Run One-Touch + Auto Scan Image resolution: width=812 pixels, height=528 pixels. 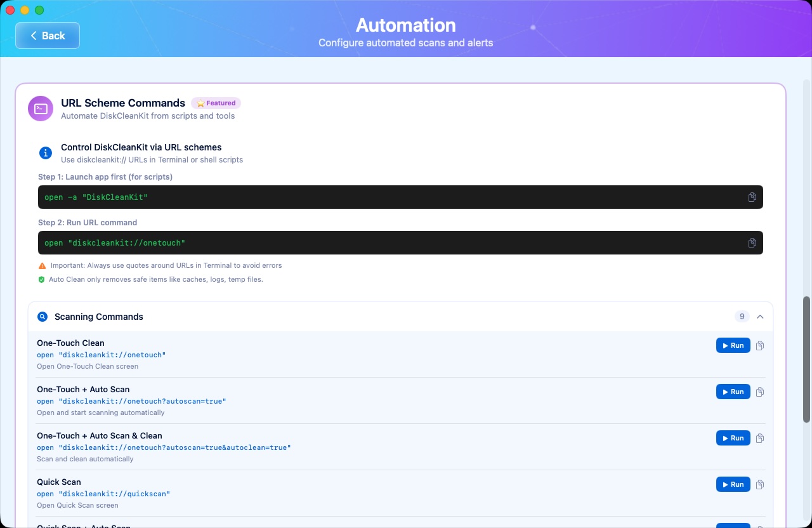pyautogui.click(x=733, y=392)
